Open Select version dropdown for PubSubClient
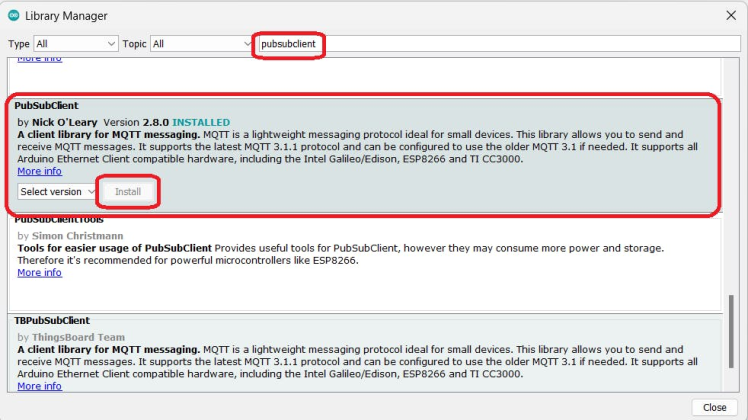 click(x=57, y=191)
